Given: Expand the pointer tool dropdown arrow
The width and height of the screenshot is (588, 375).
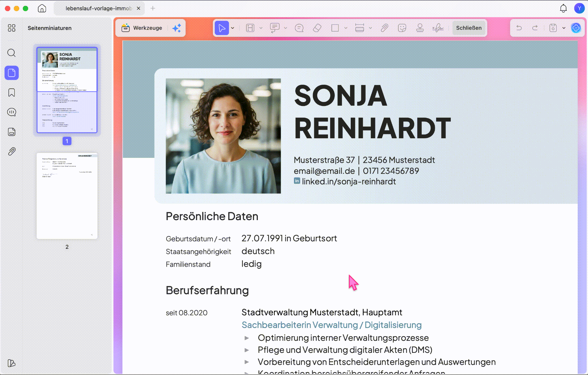Looking at the screenshot, I should [x=233, y=28].
